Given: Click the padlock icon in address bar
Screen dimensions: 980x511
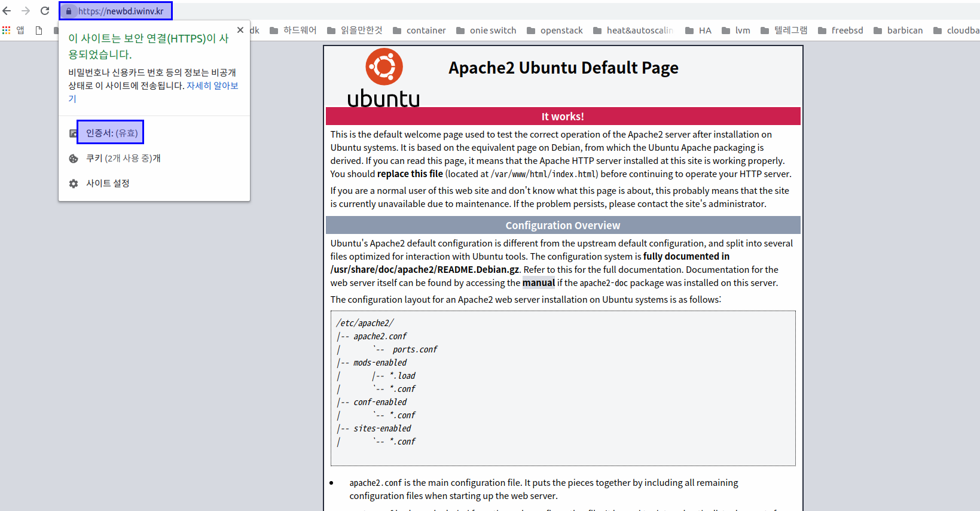Looking at the screenshot, I should pyautogui.click(x=69, y=11).
